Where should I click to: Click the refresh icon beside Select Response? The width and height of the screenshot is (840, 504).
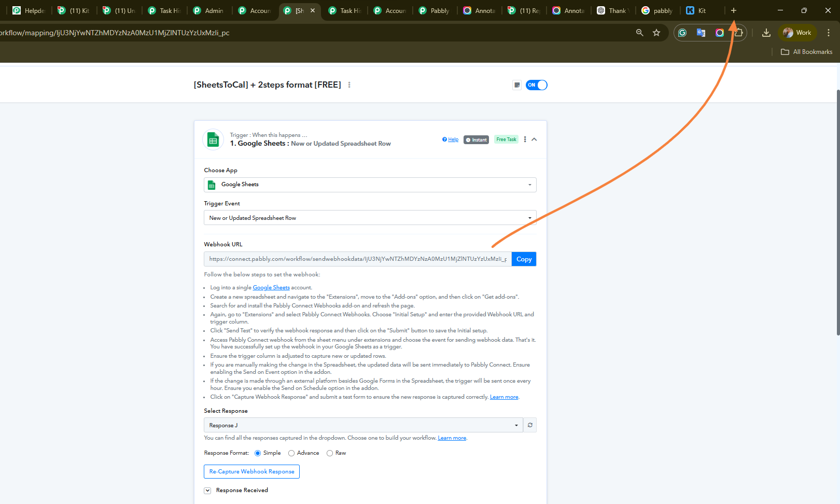click(530, 425)
